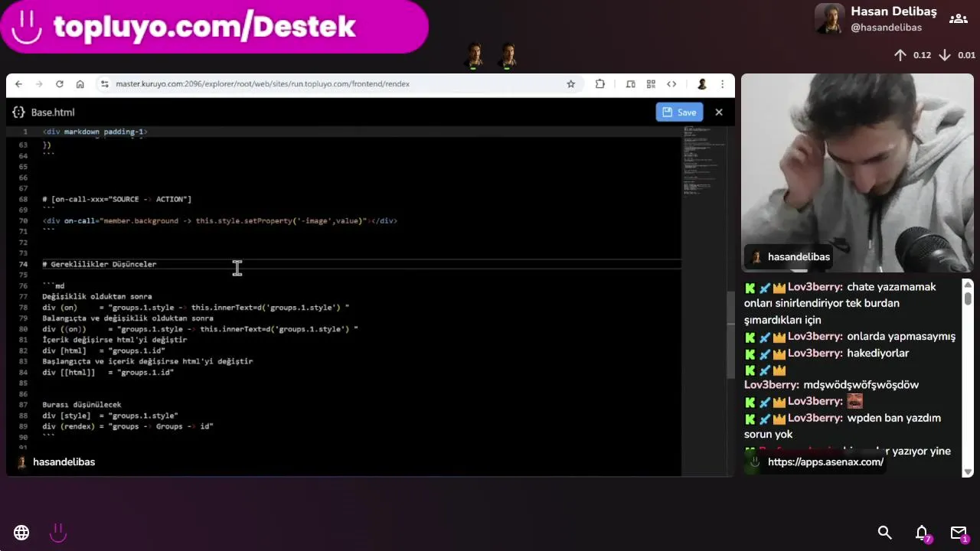The image size is (980, 551).
Task: Open the QR code icon in browser toolbar
Action: (651, 84)
